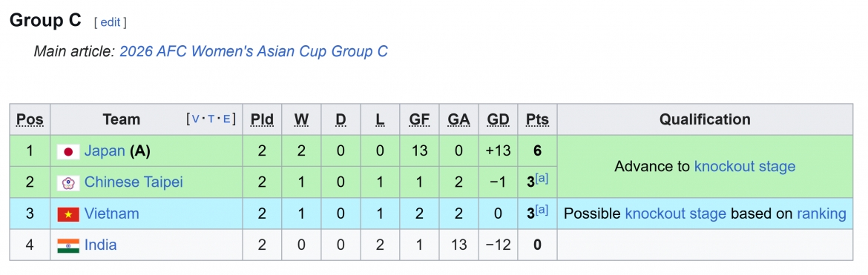Click the Vietnam flag icon

pos(69,213)
